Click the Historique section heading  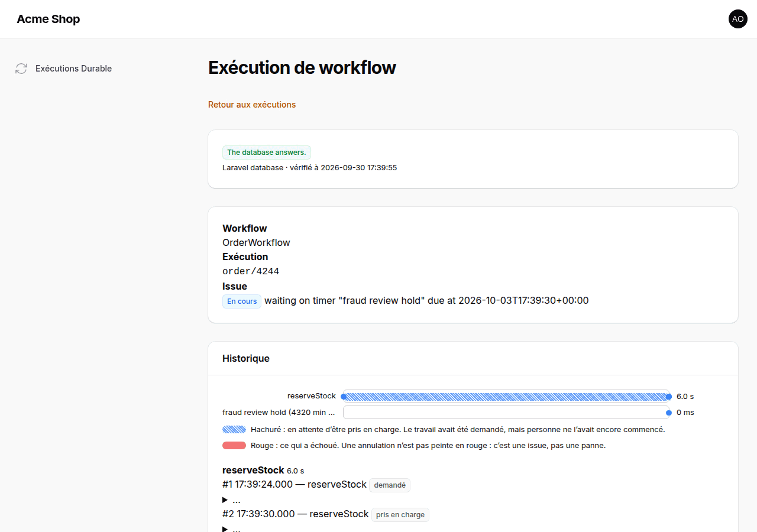(x=246, y=358)
